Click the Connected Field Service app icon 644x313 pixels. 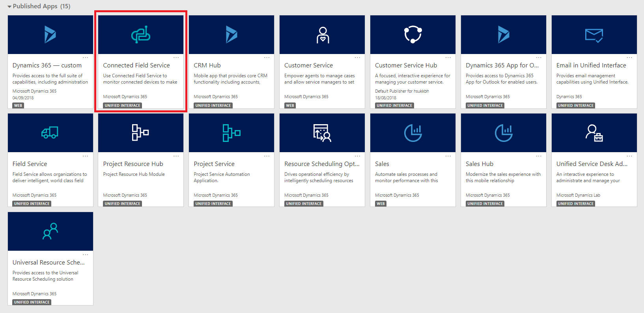point(141,35)
